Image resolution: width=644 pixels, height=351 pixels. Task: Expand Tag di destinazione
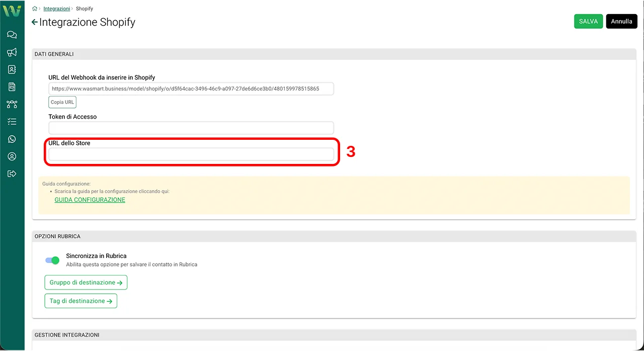[81, 301]
